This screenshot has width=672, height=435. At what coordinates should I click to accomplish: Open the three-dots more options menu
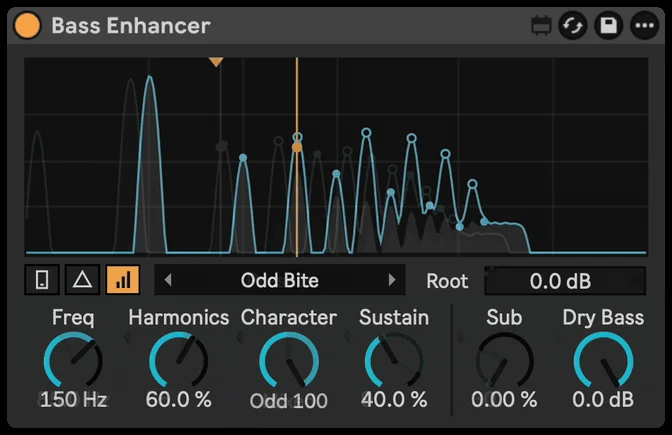(645, 25)
